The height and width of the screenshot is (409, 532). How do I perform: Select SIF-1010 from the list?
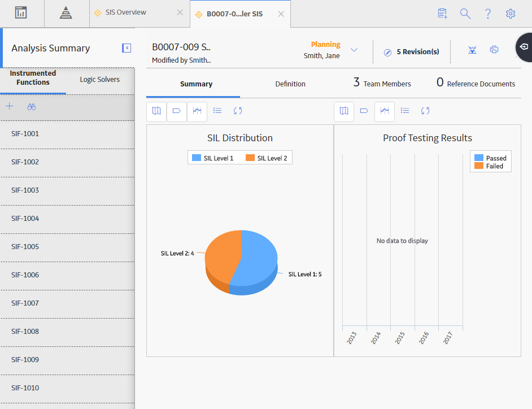(x=67, y=388)
